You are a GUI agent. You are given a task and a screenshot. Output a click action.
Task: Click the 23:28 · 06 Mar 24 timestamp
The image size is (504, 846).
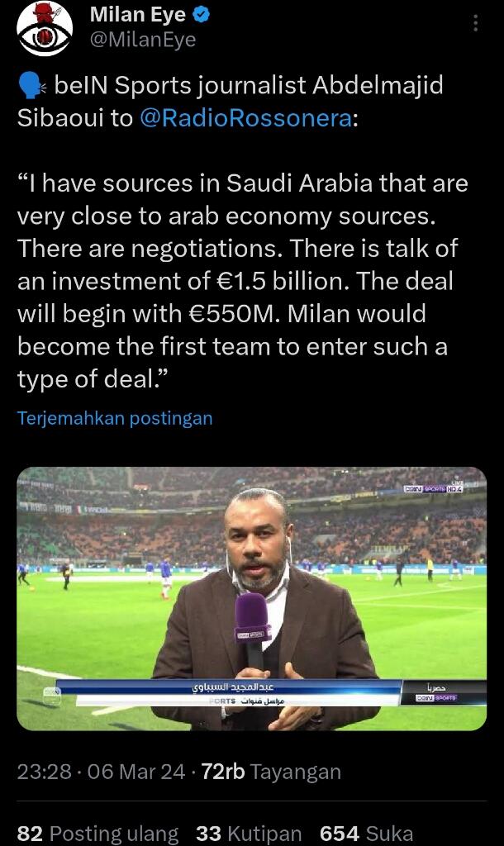click(x=101, y=772)
